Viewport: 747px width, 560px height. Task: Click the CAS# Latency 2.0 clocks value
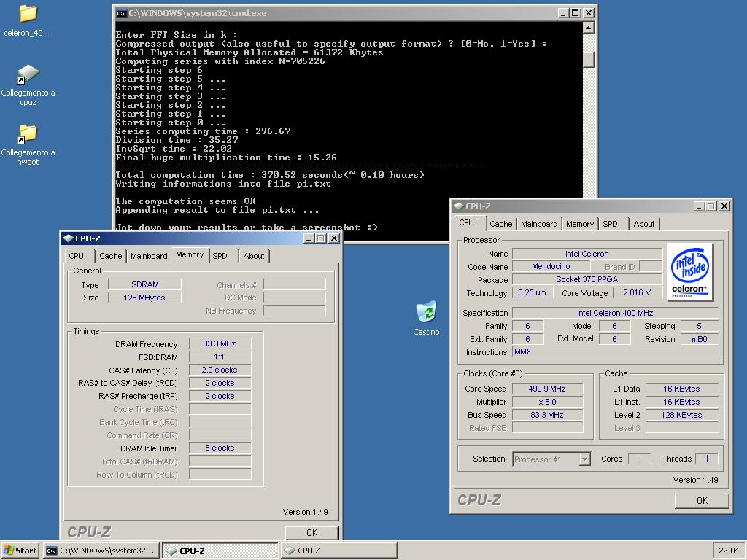coord(220,370)
